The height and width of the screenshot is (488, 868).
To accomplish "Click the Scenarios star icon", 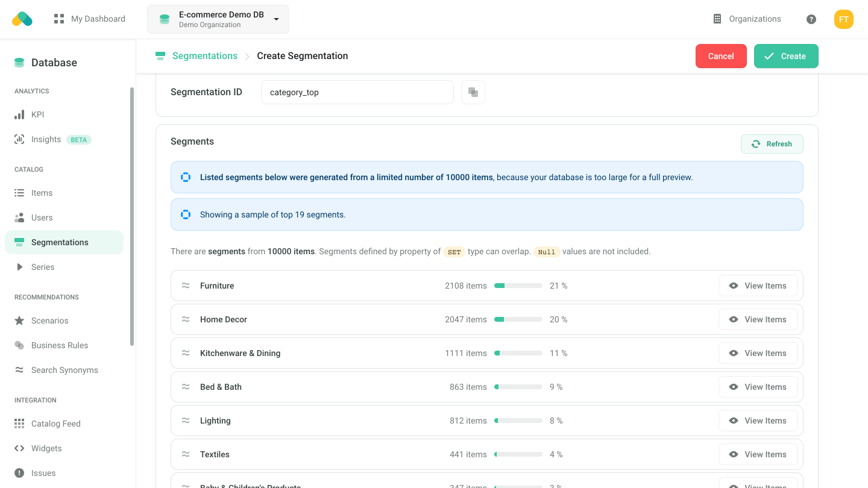I will point(19,321).
